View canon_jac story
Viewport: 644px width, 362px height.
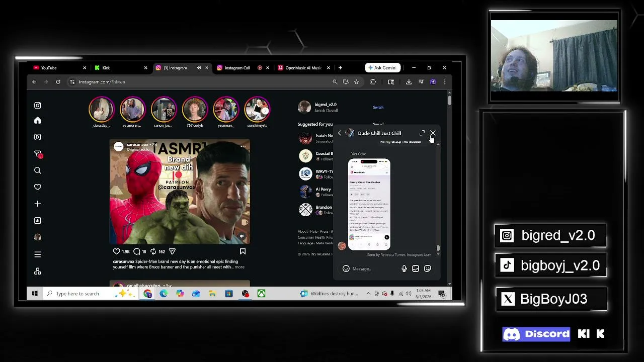click(164, 110)
